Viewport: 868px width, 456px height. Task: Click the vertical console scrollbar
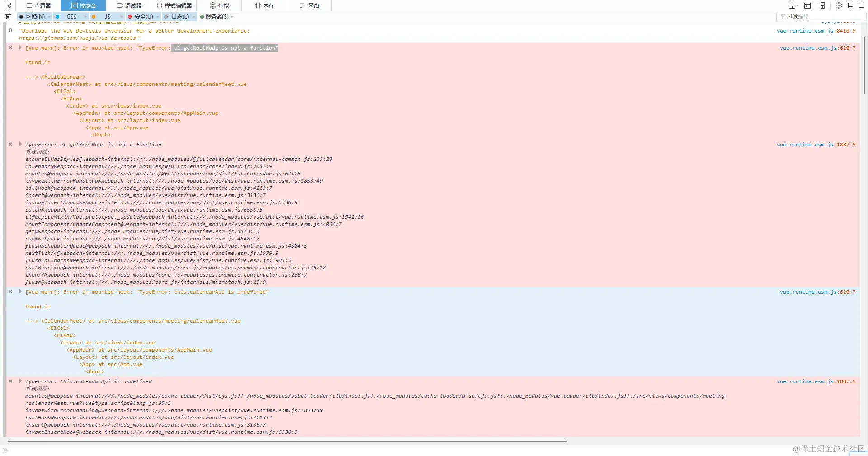pos(864,65)
